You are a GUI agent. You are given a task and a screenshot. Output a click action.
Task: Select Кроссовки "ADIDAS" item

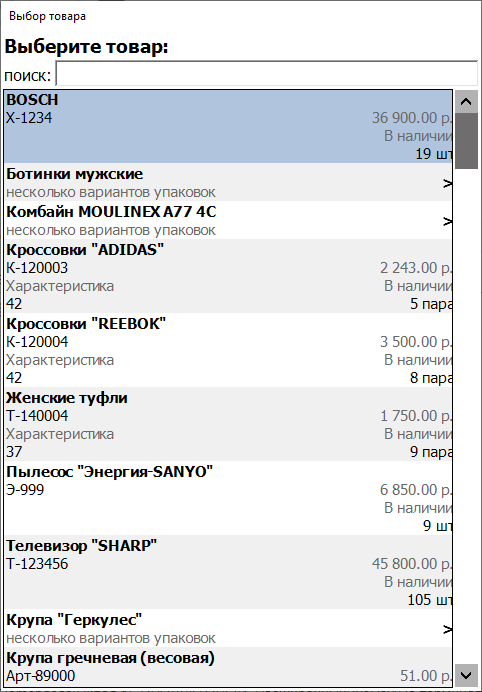tap(228, 276)
